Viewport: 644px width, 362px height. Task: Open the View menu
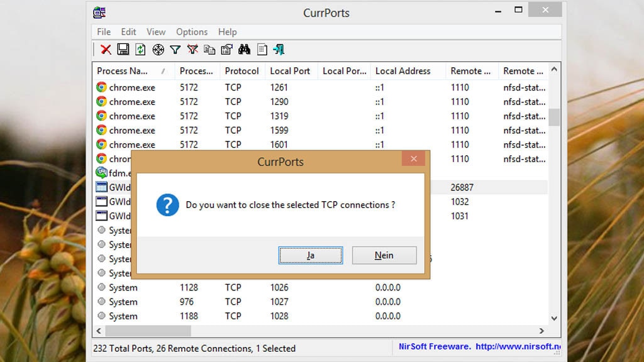point(156,32)
